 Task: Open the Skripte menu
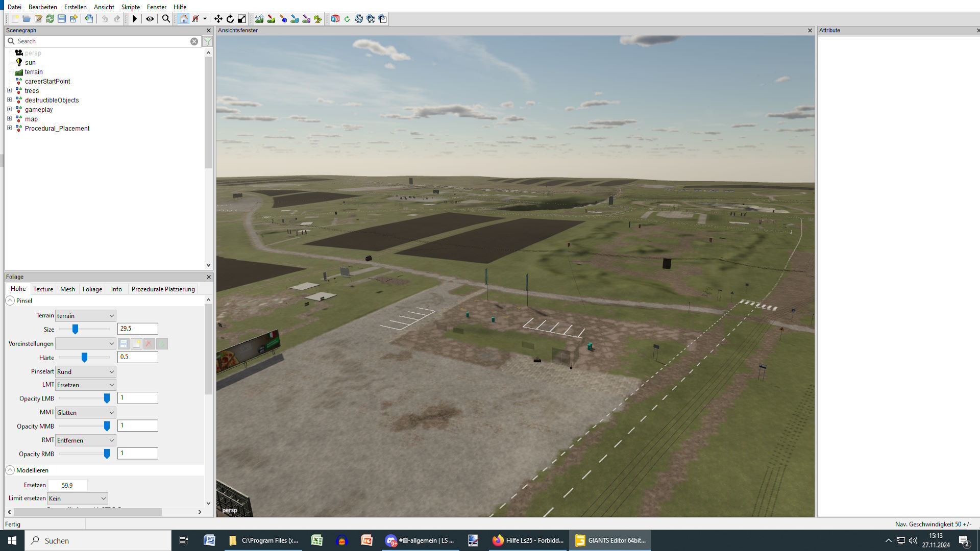tap(130, 7)
